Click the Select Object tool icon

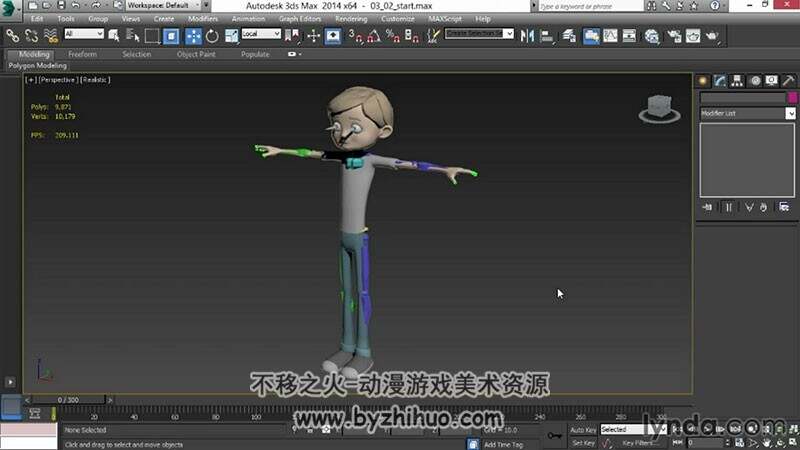click(114, 35)
